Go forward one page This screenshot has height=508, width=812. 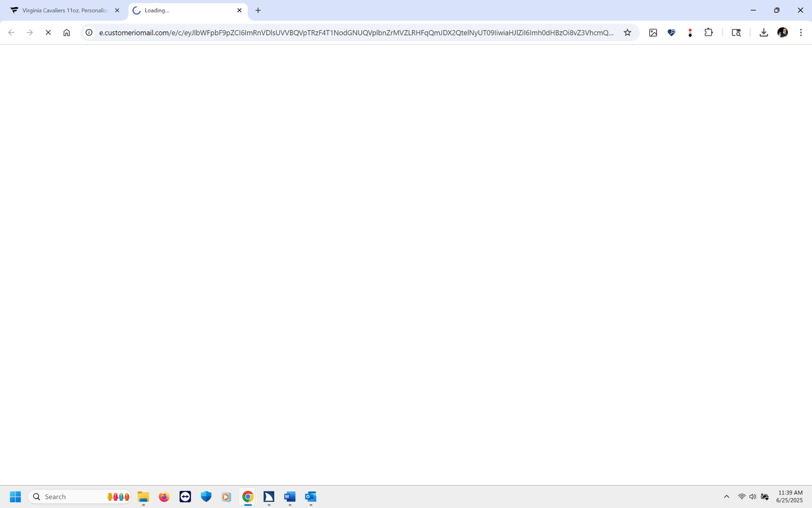pyautogui.click(x=30, y=33)
